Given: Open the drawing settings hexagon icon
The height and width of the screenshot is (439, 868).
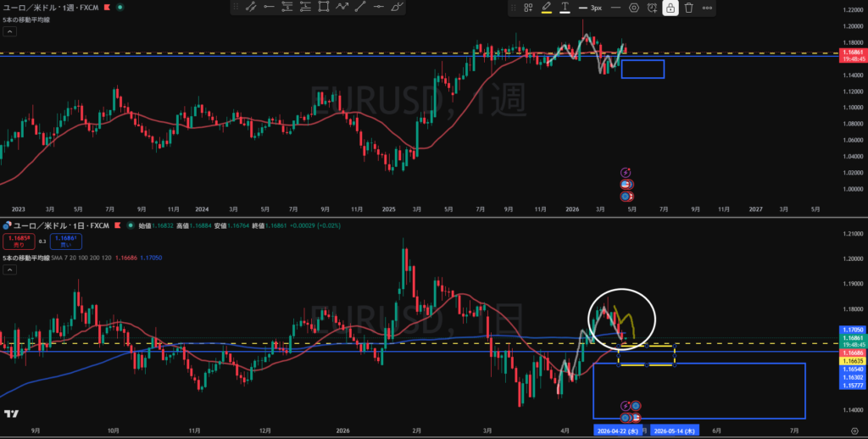Looking at the screenshot, I should point(634,8).
